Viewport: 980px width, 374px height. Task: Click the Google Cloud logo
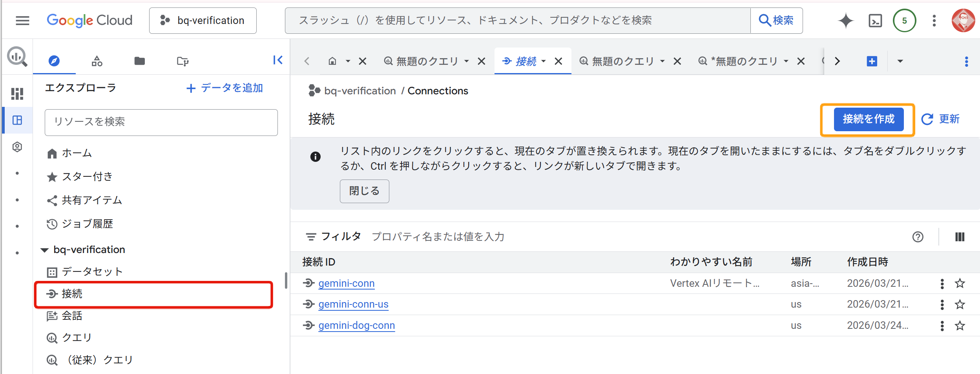(x=89, y=20)
